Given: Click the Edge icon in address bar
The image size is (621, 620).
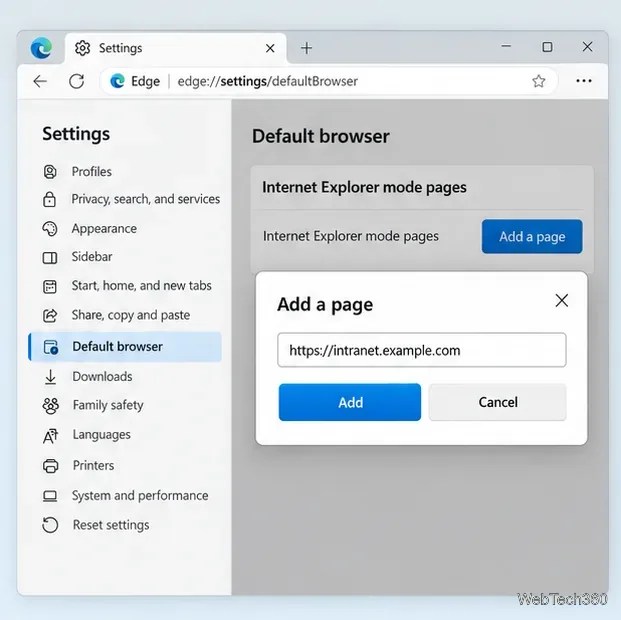Looking at the screenshot, I should coord(117,81).
